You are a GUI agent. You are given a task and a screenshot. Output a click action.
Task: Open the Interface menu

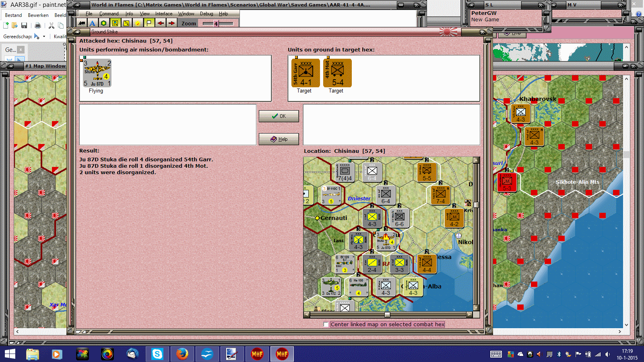pos(164,14)
